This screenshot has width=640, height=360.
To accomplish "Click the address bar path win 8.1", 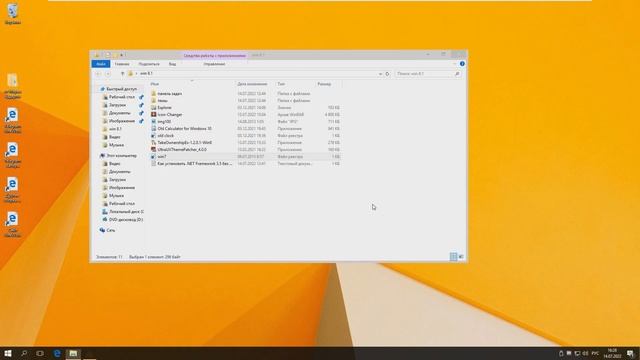I will 146,73.
